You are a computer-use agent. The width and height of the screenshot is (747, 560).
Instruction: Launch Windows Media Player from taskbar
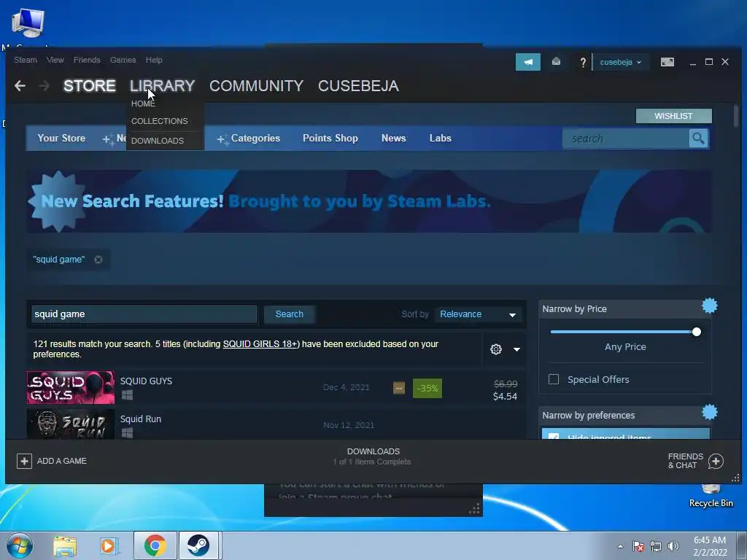(x=109, y=545)
